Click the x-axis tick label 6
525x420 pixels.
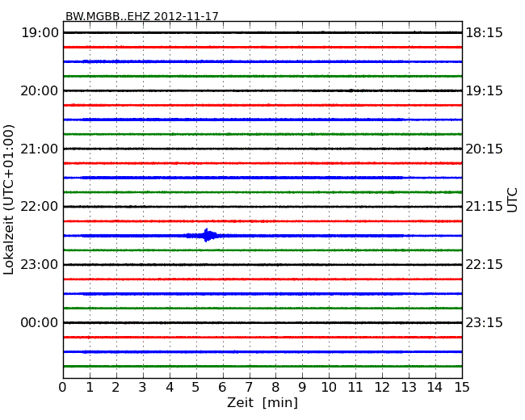coord(222,387)
